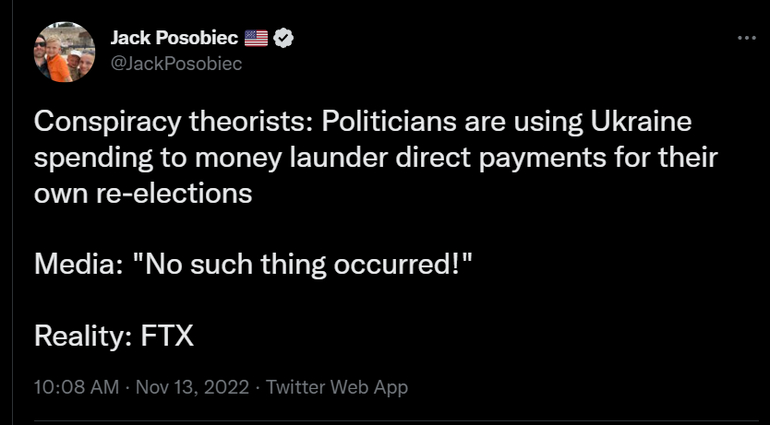The image size is (770, 425).
Task: Click the "No such thing occurred!" quote
Action: (314, 264)
